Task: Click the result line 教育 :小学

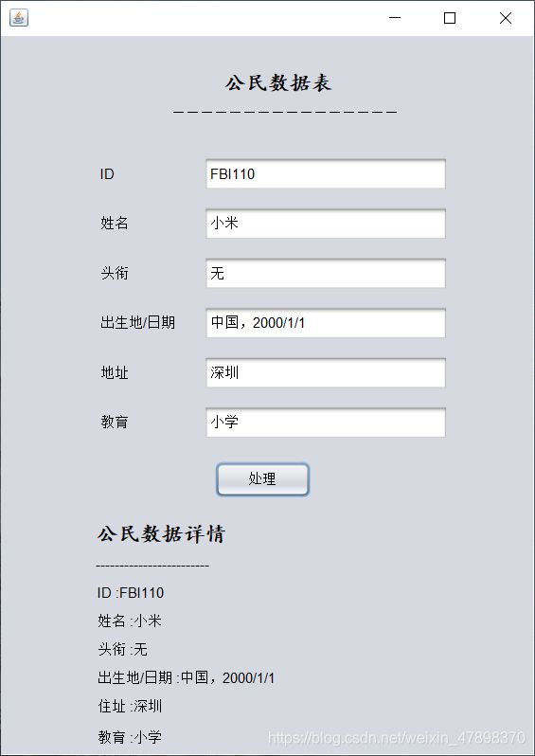Action: pos(130,737)
